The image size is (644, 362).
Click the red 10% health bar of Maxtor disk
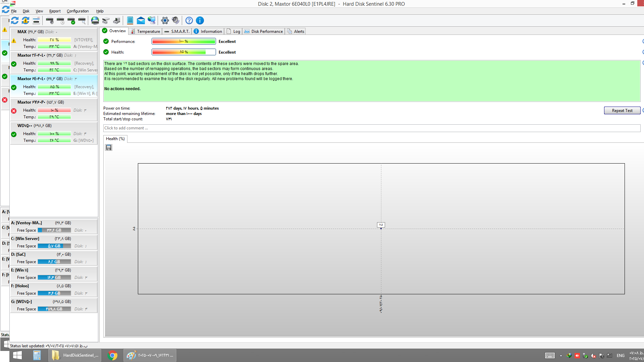click(54, 110)
